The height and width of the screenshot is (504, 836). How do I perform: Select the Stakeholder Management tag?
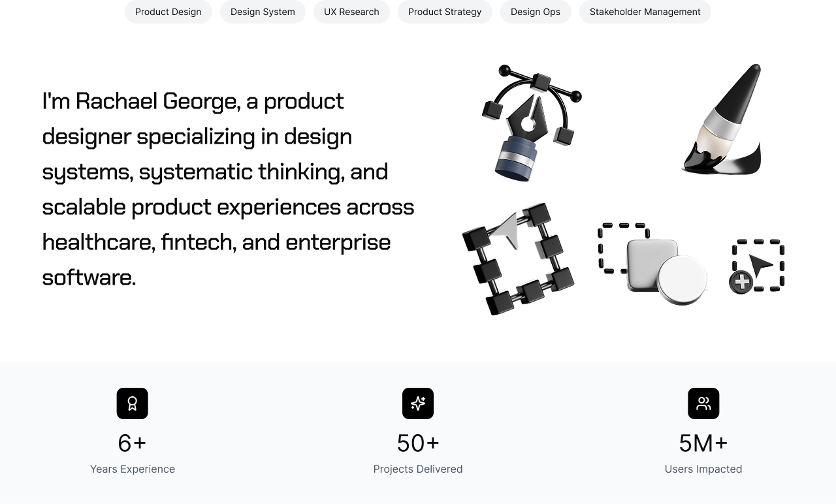(x=645, y=12)
